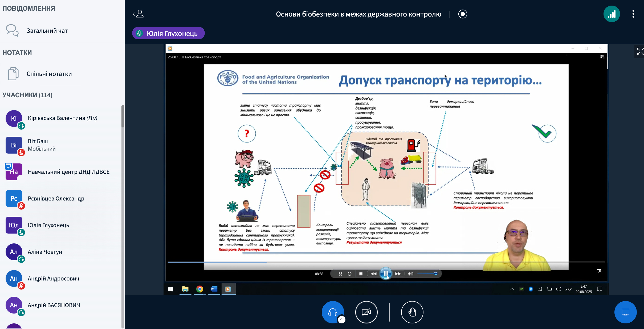644x329 pixels.
Task: Open the notification center in shared taskbar
Action: pyautogui.click(x=600, y=289)
